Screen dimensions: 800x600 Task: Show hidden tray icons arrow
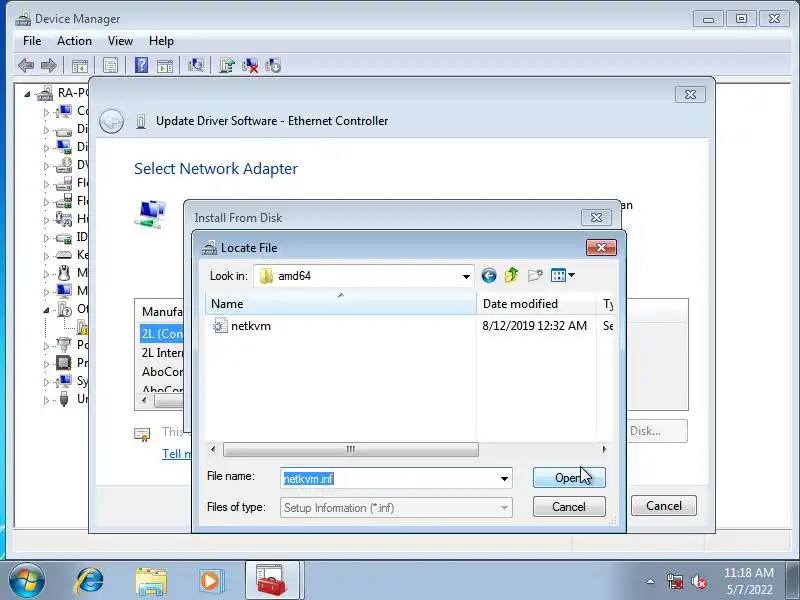point(651,581)
